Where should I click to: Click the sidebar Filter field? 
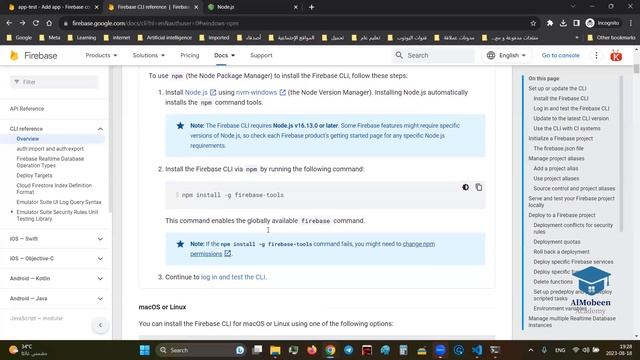pos(54,82)
